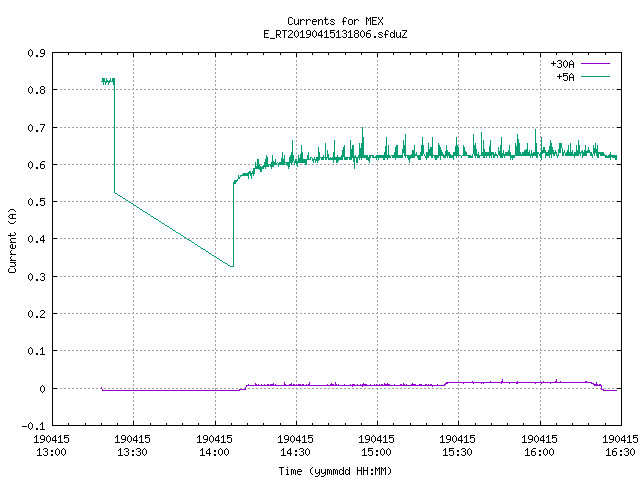Click the +5A legend label
This screenshot has width=640, height=480.
click(565, 77)
